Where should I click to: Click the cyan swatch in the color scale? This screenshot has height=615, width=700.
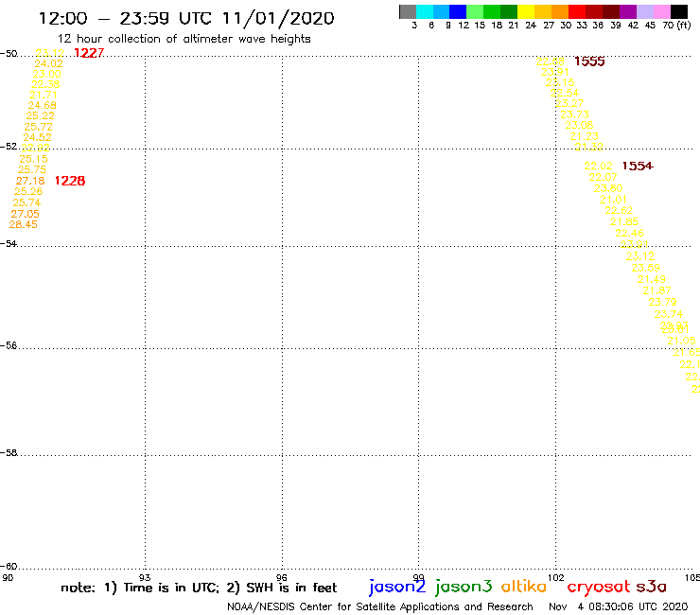[425, 11]
